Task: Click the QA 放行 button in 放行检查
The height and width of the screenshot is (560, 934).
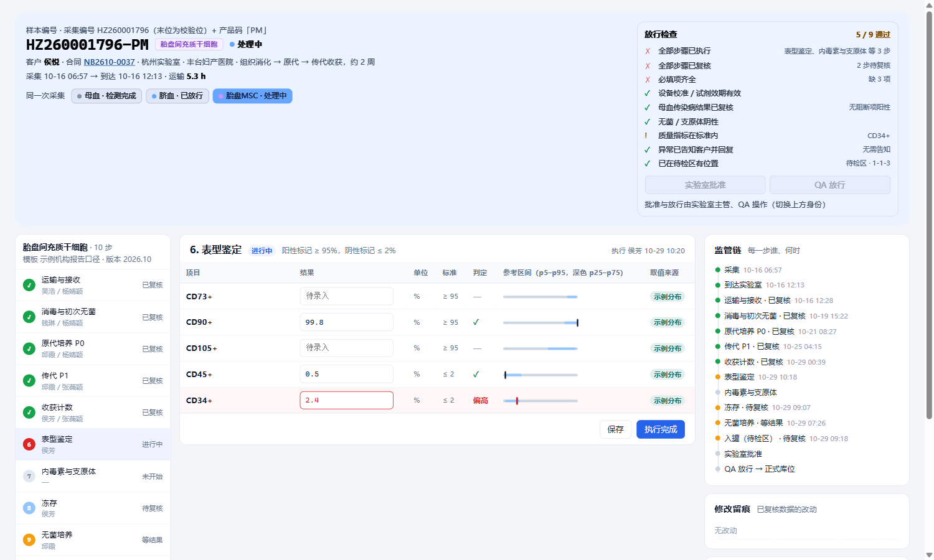Action: 830,185
